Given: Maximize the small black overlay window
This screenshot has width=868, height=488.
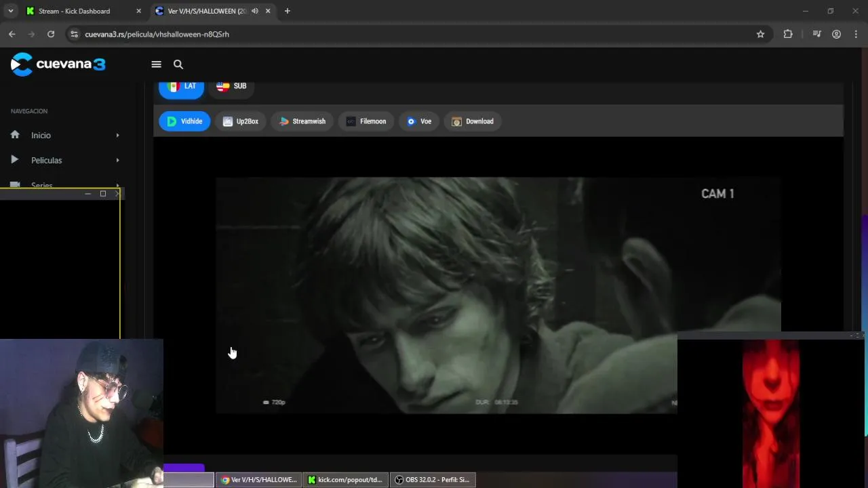Looking at the screenshot, I should point(103,194).
